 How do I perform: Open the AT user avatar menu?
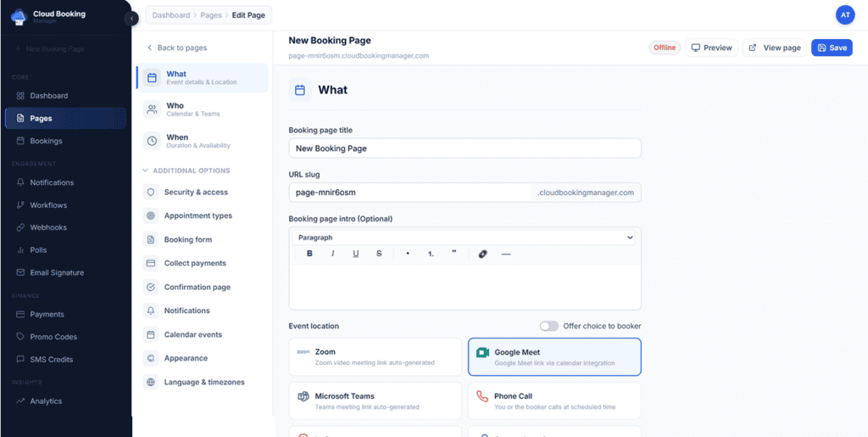tap(845, 14)
